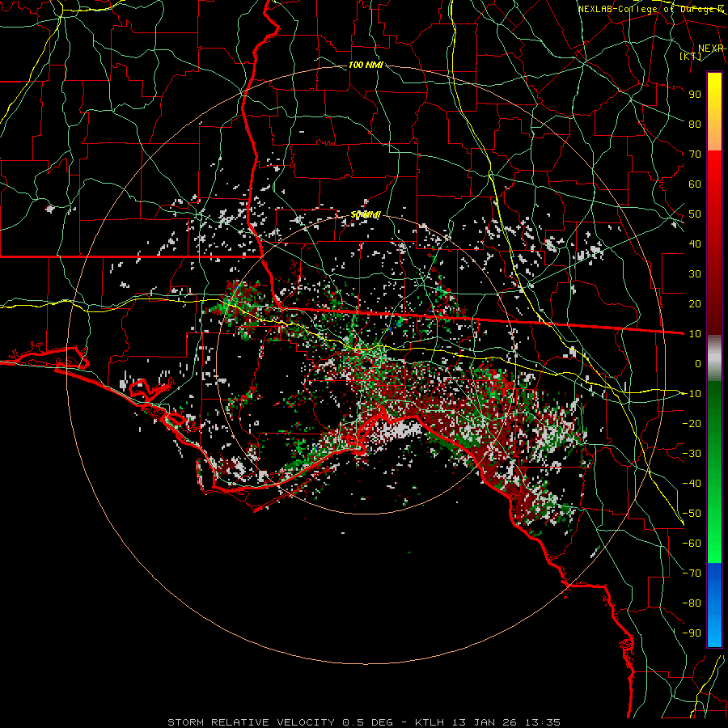Select the -20 value on velocity scale

click(692, 423)
